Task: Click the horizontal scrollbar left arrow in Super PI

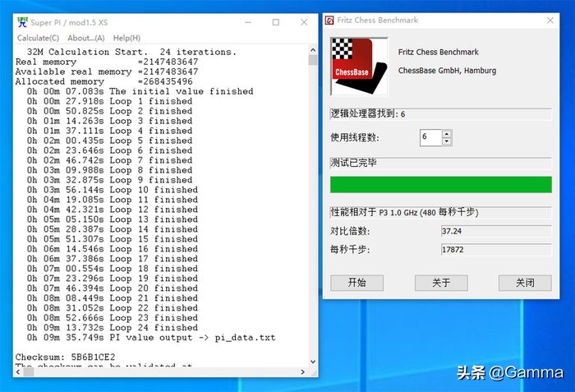Action: (x=18, y=371)
